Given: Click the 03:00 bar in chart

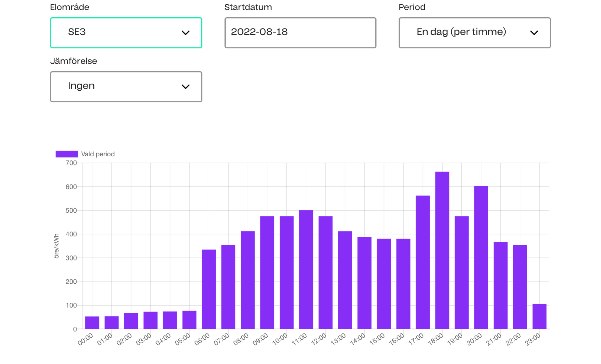Looking at the screenshot, I should (150, 320).
